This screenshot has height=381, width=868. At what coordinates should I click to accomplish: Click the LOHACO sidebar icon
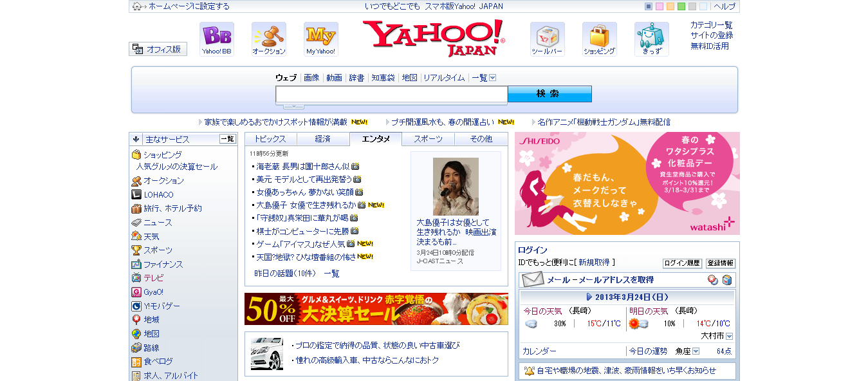tap(136, 194)
